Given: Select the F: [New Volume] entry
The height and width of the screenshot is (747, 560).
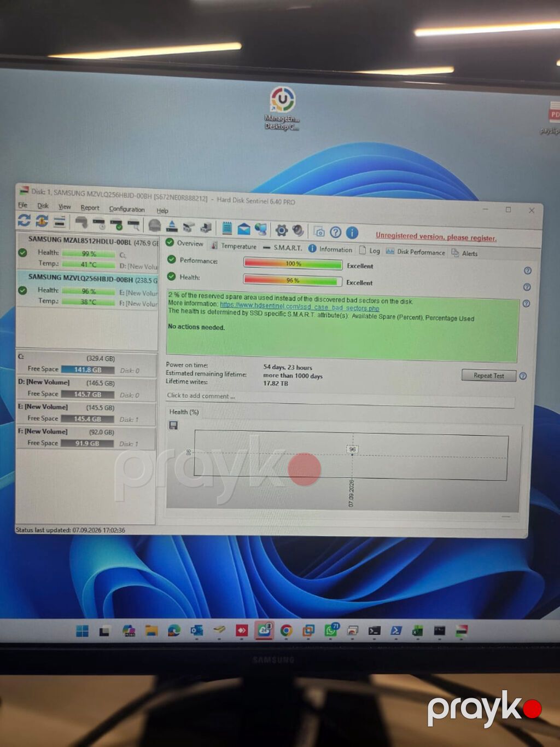Looking at the screenshot, I should point(86,437).
